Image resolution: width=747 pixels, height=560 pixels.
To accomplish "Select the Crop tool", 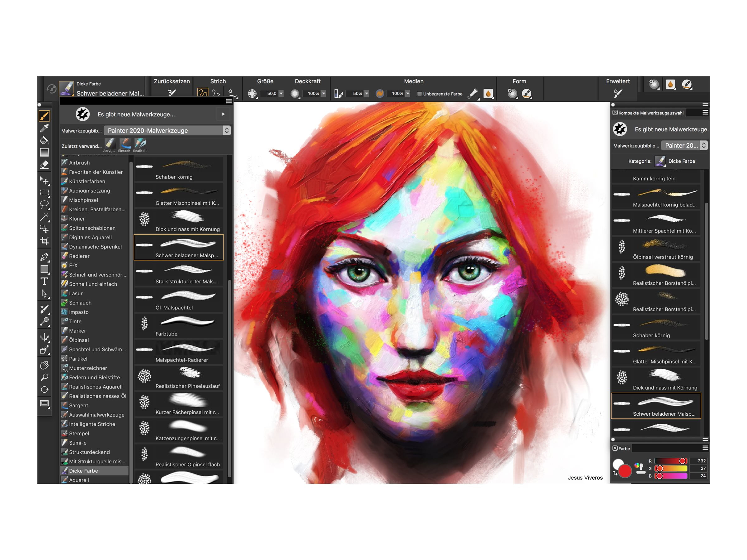I will [x=45, y=241].
